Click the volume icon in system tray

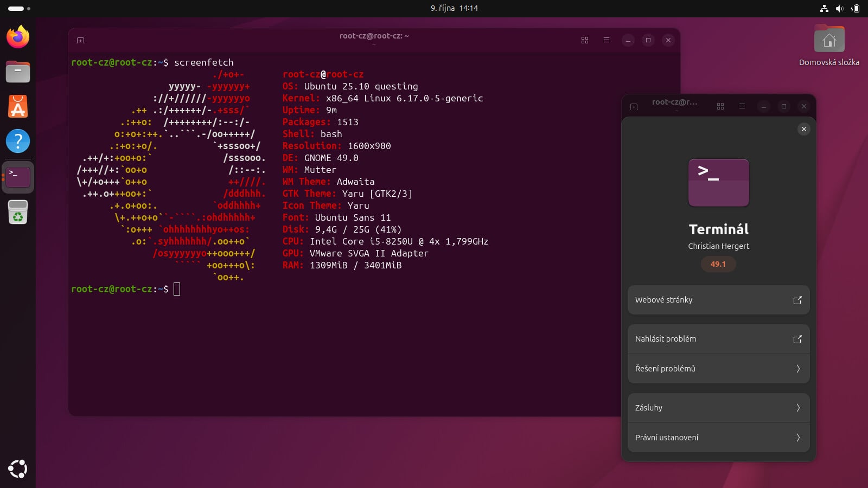coord(839,8)
